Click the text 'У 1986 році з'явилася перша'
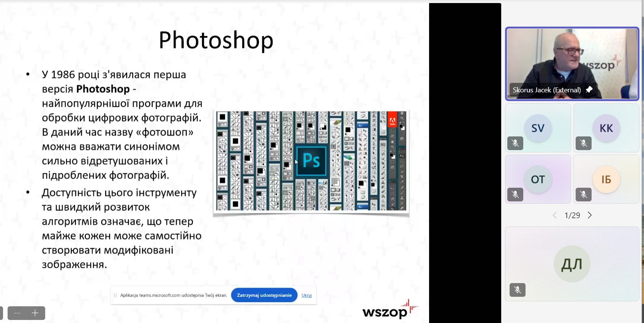The height and width of the screenshot is (323, 644). (114, 74)
